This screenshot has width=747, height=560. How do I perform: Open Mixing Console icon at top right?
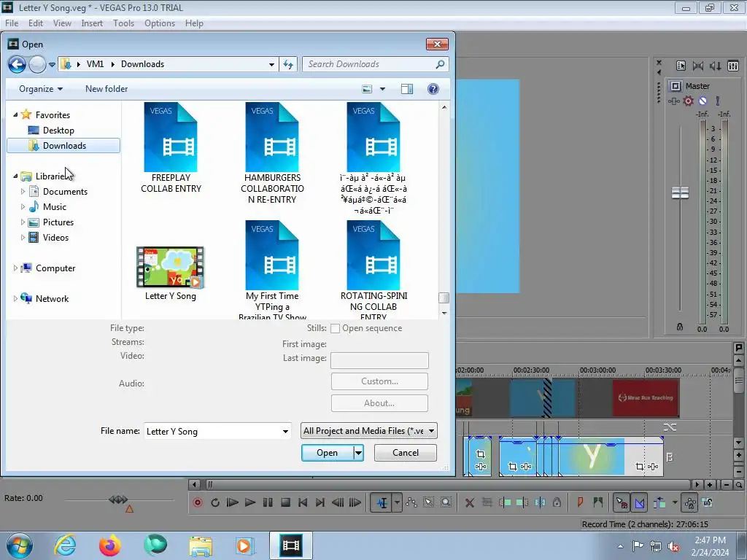(x=732, y=66)
